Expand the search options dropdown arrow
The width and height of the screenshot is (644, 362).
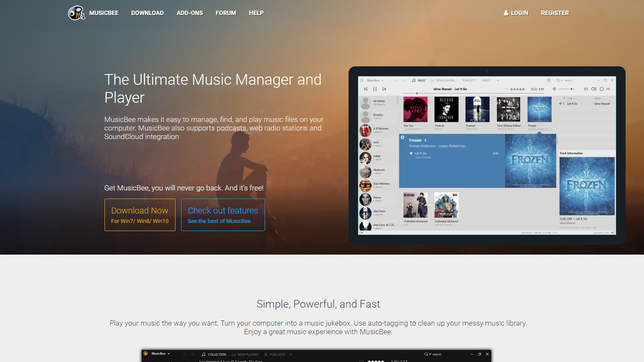click(x=562, y=80)
